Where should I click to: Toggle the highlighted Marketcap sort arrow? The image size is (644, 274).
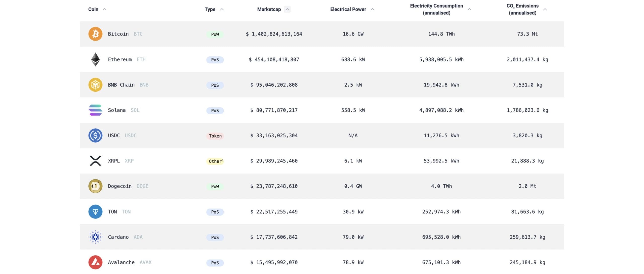[287, 9]
